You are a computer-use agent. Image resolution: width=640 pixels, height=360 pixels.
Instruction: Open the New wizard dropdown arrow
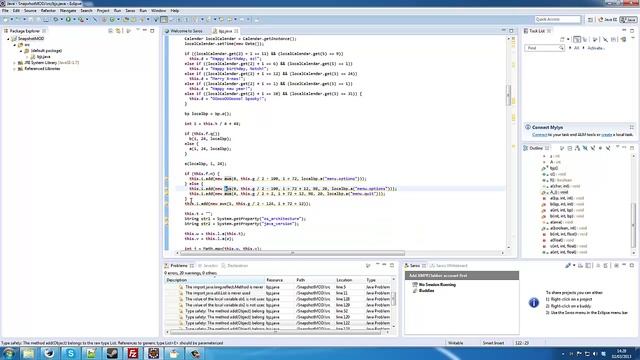click(11, 20)
